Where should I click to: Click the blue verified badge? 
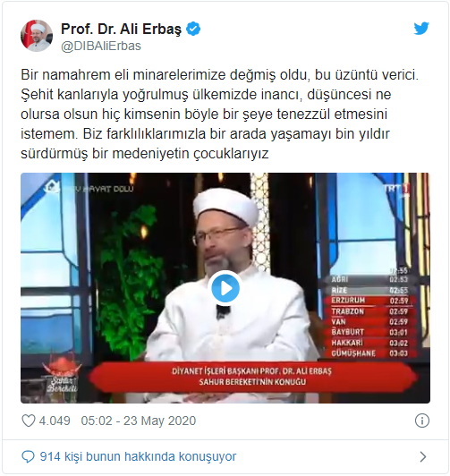click(x=193, y=29)
